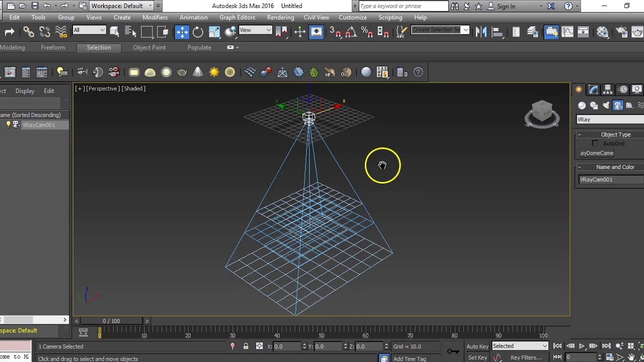Click the Set Key button
Viewport: 644px width, 362px height.
click(477, 357)
